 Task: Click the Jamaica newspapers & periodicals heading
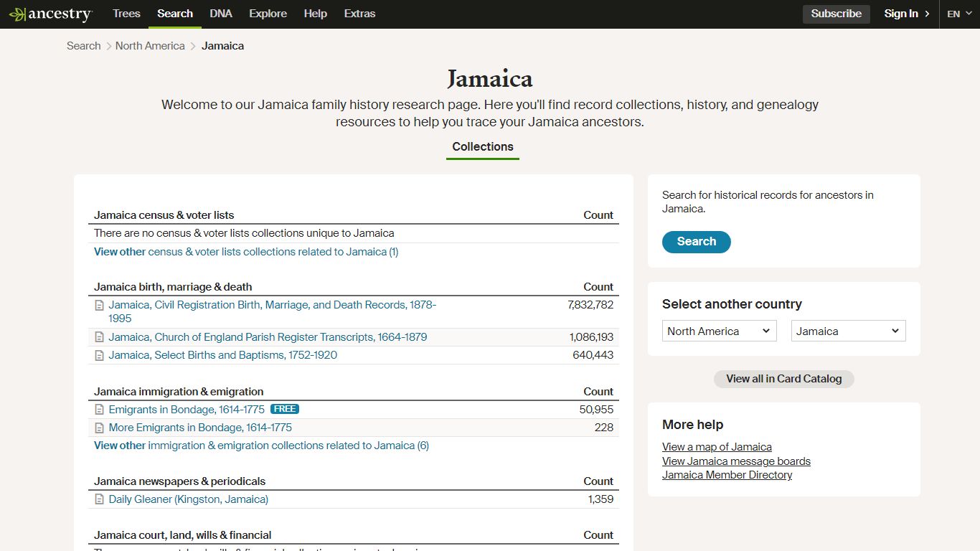pyautogui.click(x=180, y=481)
